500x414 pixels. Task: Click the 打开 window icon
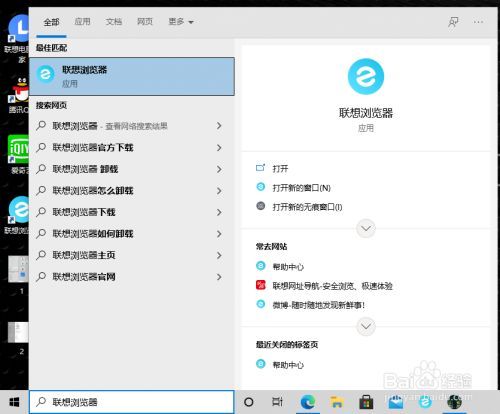coord(260,168)
